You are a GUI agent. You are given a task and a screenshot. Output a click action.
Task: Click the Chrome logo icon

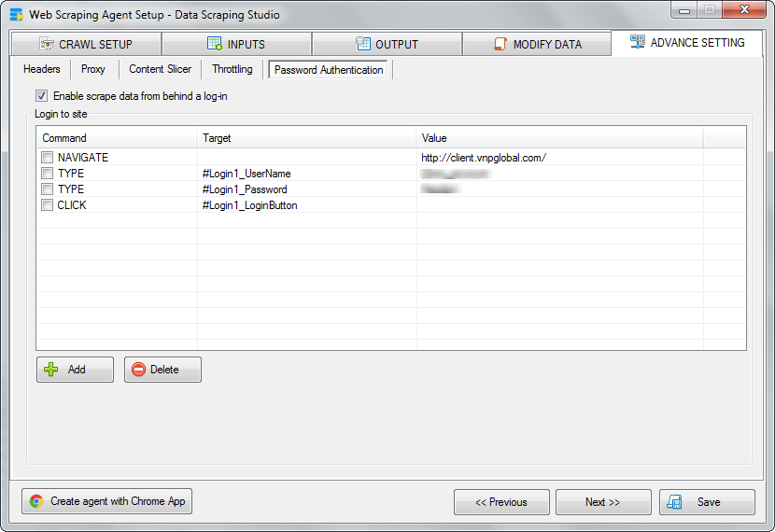coord(36,501)
